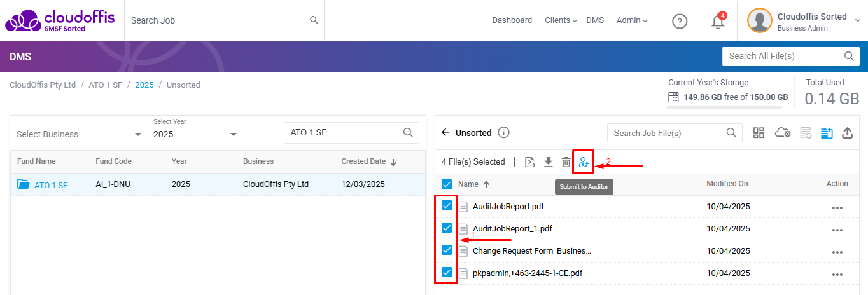
Task: Click the help question mark icon
Action: 680,21
